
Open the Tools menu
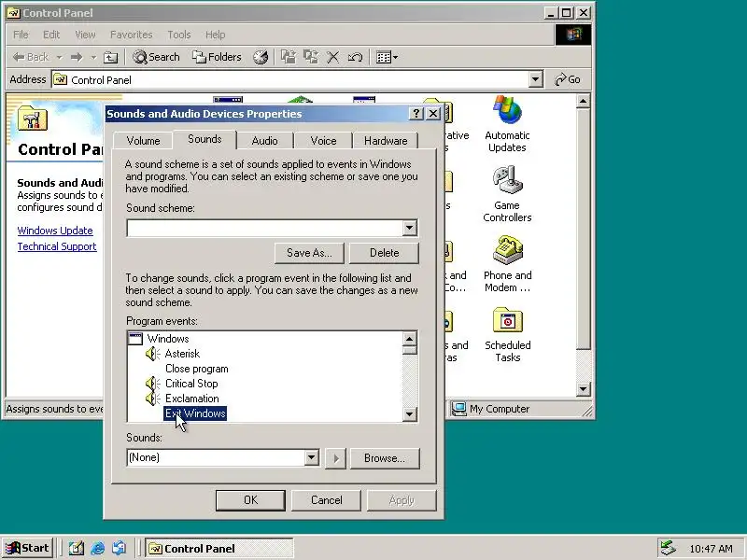tap(178, 35)
